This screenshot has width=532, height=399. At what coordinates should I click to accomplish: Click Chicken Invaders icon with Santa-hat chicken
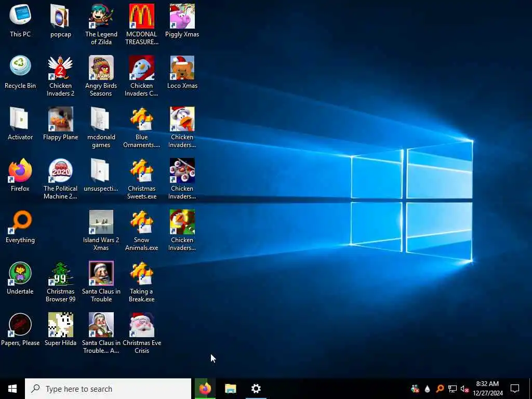point(182,119)
